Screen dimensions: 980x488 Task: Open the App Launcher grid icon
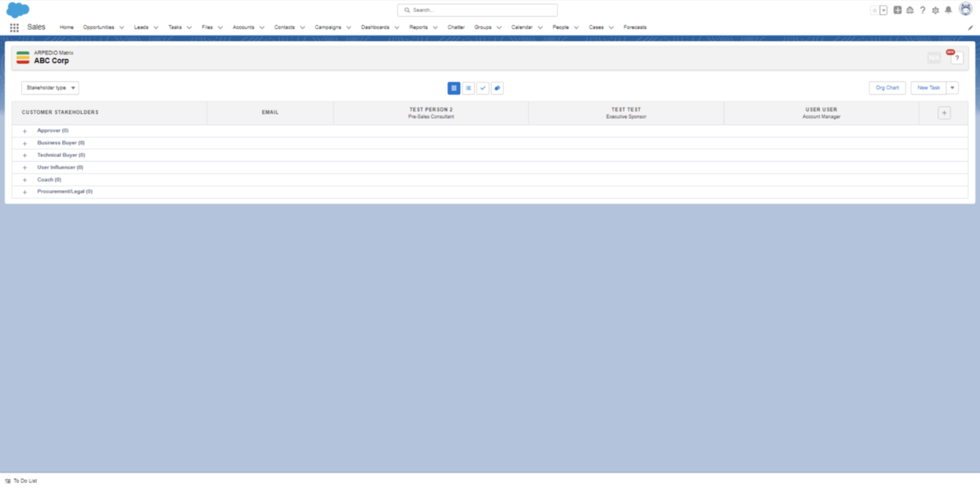[x=14, y=28]
